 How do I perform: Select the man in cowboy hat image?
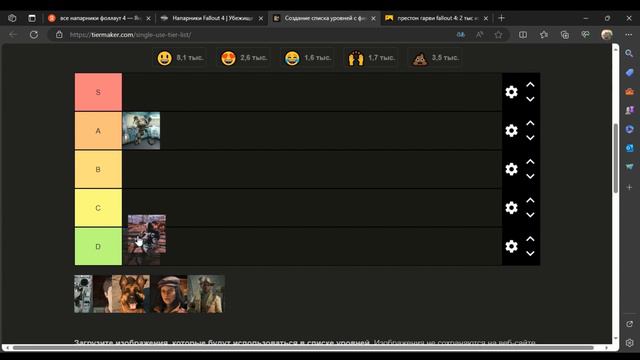tap(206, 294)
